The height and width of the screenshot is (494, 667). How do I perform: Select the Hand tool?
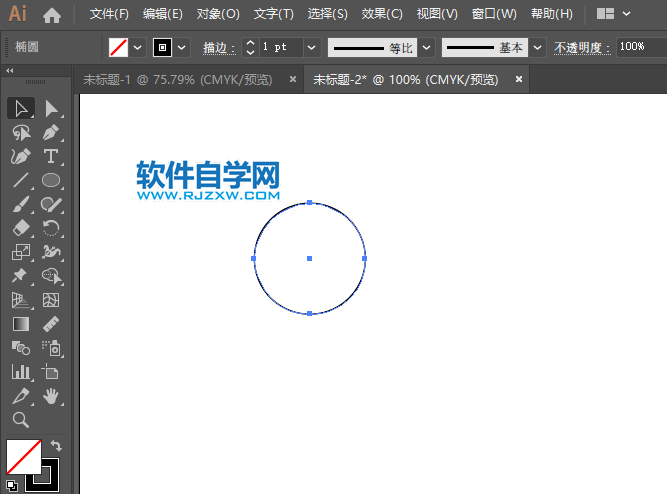(x=51, y=396)
